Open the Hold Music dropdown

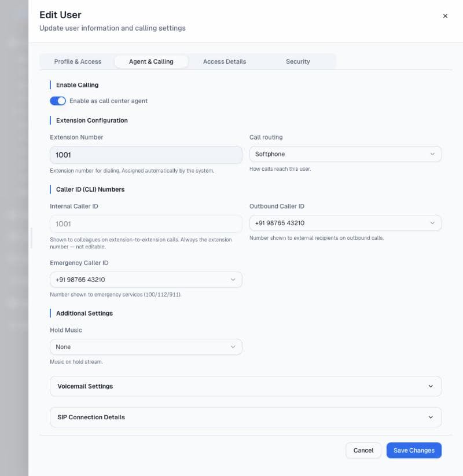(146, 347)
